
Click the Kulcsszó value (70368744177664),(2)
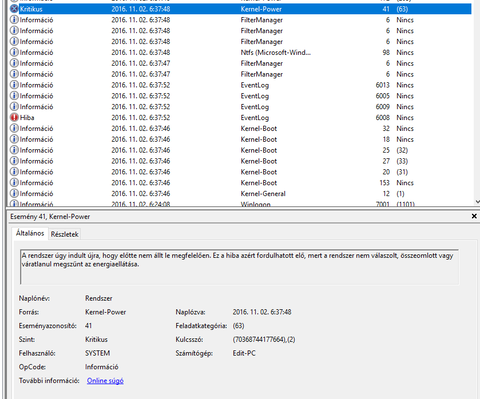[x=264, y=339]
